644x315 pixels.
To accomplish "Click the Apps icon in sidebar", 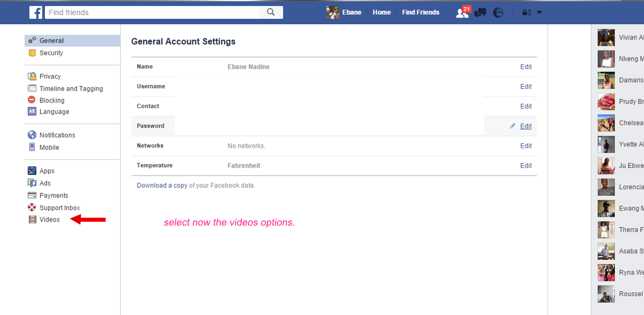I will pos(32,171).
